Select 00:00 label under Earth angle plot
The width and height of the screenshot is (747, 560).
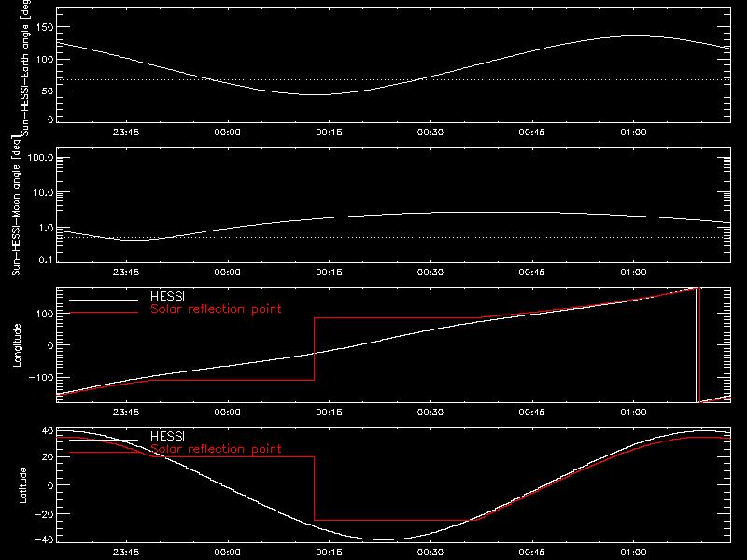pyautogui.click(x=227, y=133)
